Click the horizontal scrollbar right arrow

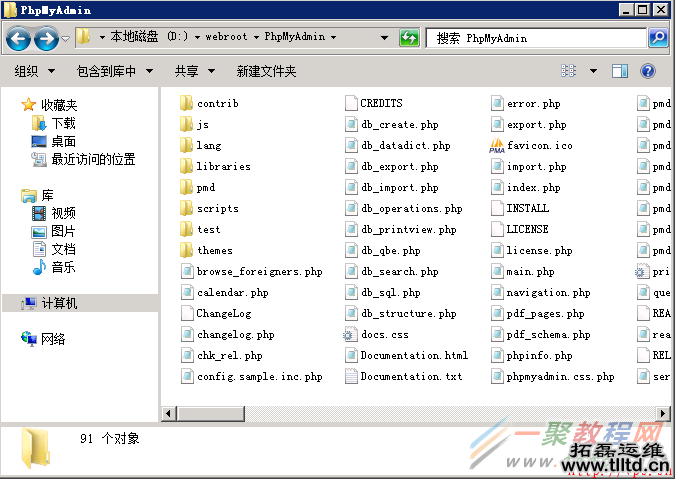(x=663, y=414)
